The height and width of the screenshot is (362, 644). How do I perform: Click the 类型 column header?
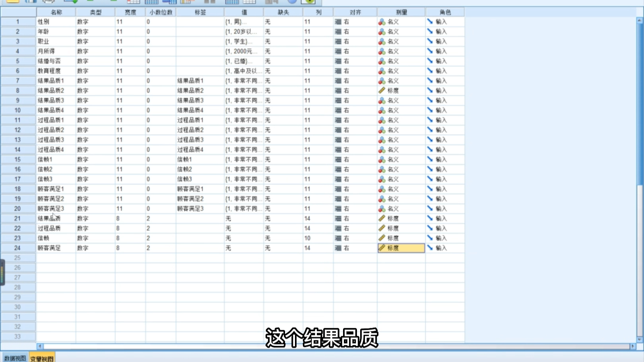point(95,12)
